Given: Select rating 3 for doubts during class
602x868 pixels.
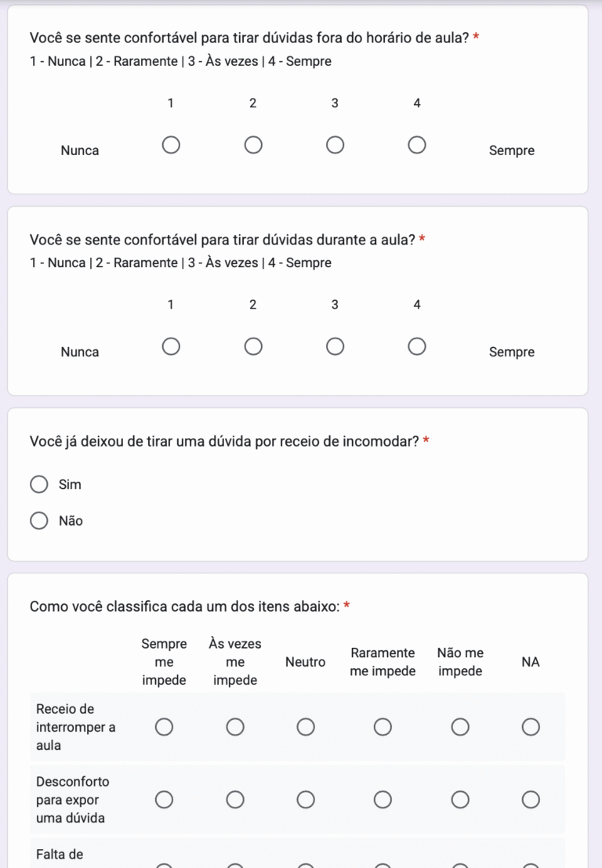Looking at the screenshot, I should coord(335,346).
